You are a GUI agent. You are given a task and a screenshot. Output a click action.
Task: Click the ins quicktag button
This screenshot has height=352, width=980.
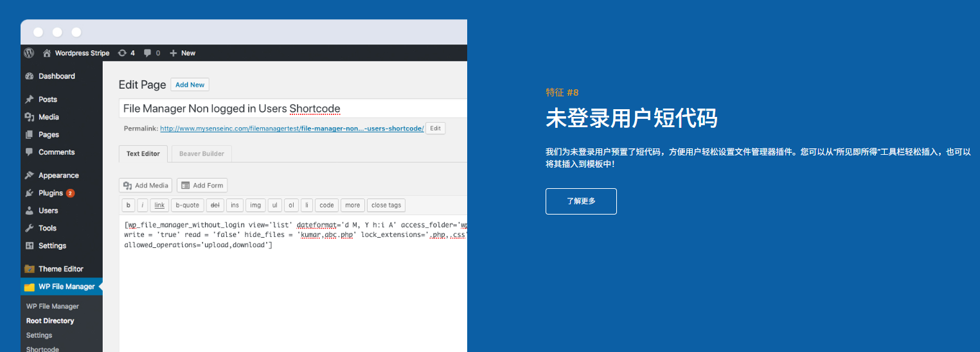pos(235,206)
